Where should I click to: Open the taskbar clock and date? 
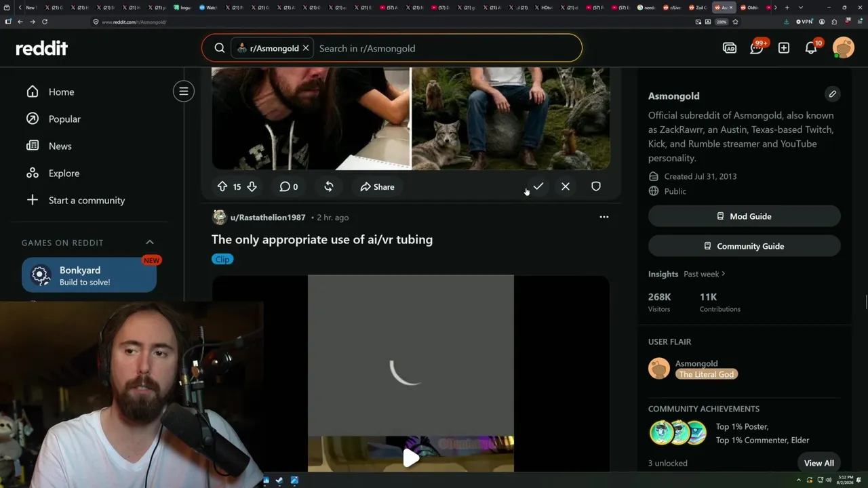tap(845, 480)
